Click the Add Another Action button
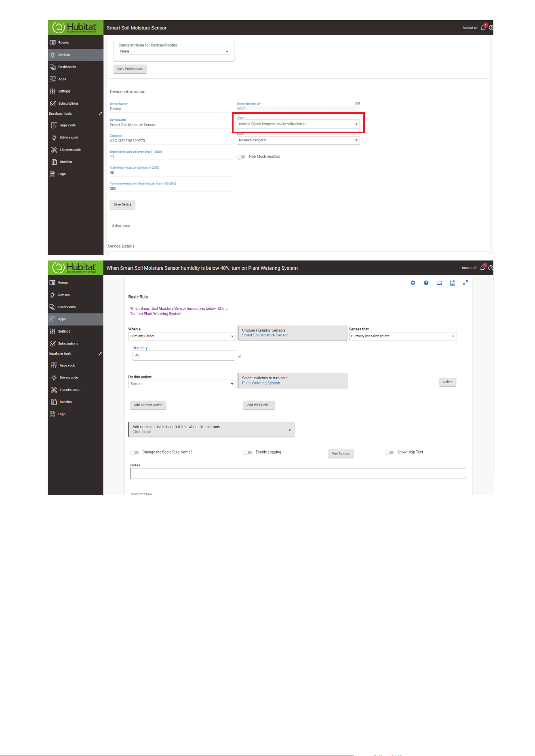 coord(148,405)
